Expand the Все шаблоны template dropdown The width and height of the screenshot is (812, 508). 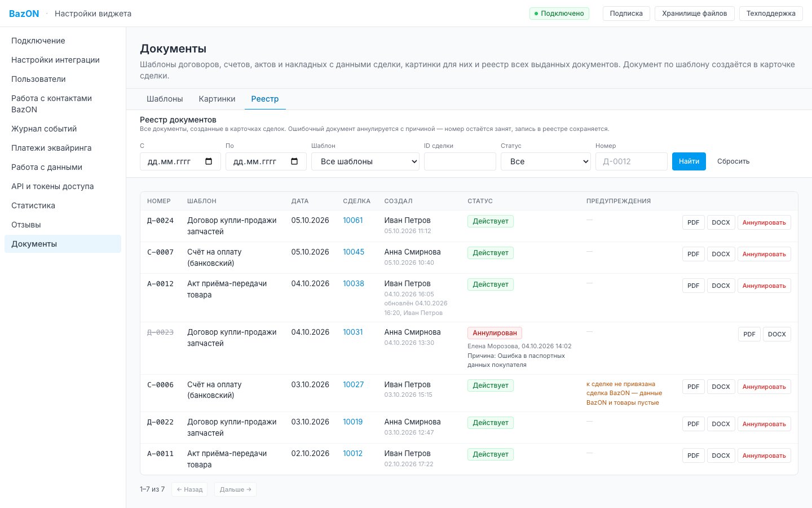[x=365, y=161]
